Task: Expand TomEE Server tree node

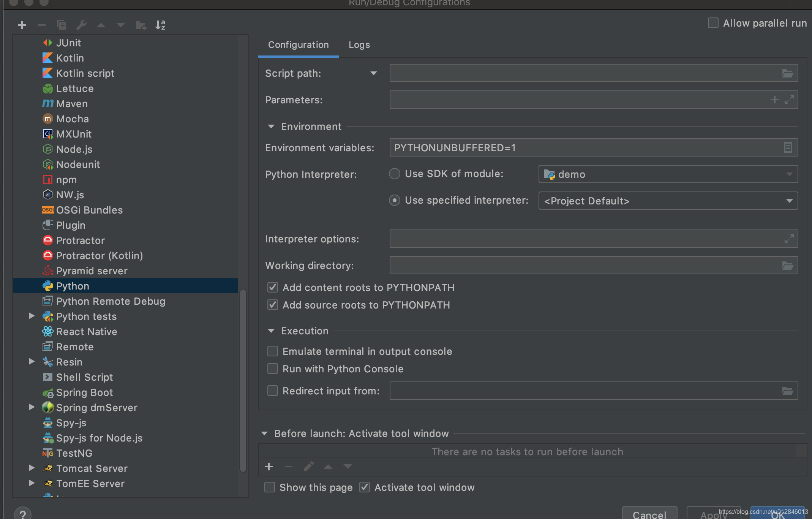Action: coord(32,483)
